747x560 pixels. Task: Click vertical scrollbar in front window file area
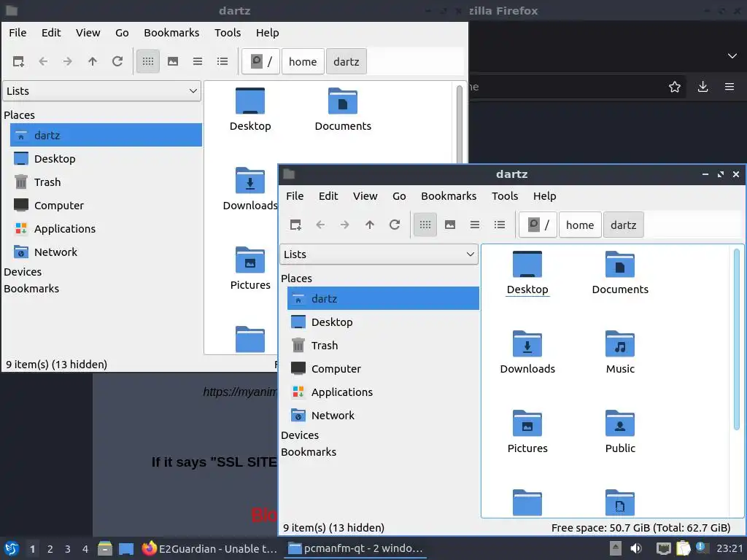pyautogui.click(x=737, y=338)
